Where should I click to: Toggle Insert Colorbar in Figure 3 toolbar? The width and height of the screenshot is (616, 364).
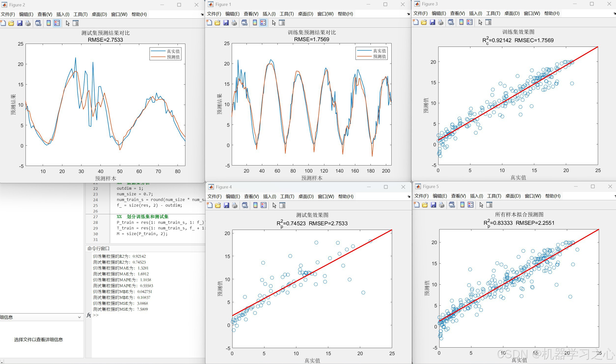pos(462,22)
